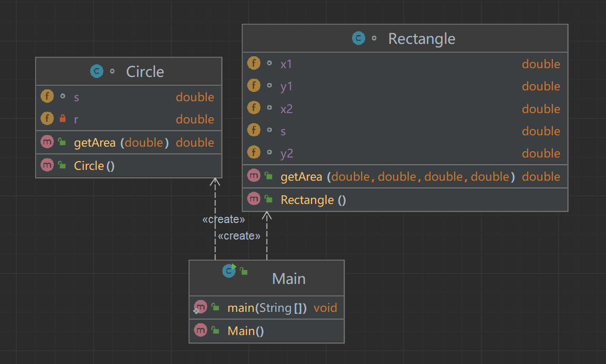Select the Rectangle class title

click(x=422, y=39)
